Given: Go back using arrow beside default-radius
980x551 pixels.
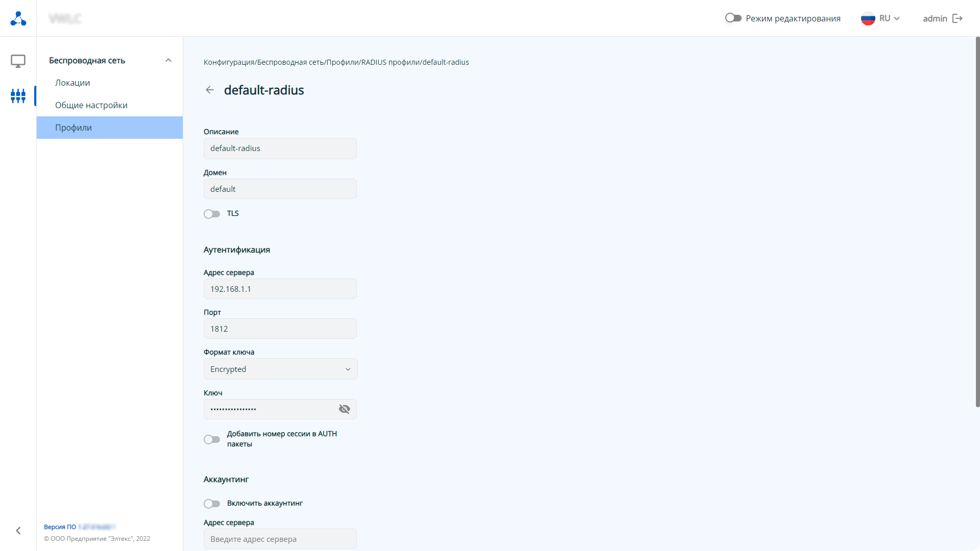Looking at the screenshot, I should 210,90.
